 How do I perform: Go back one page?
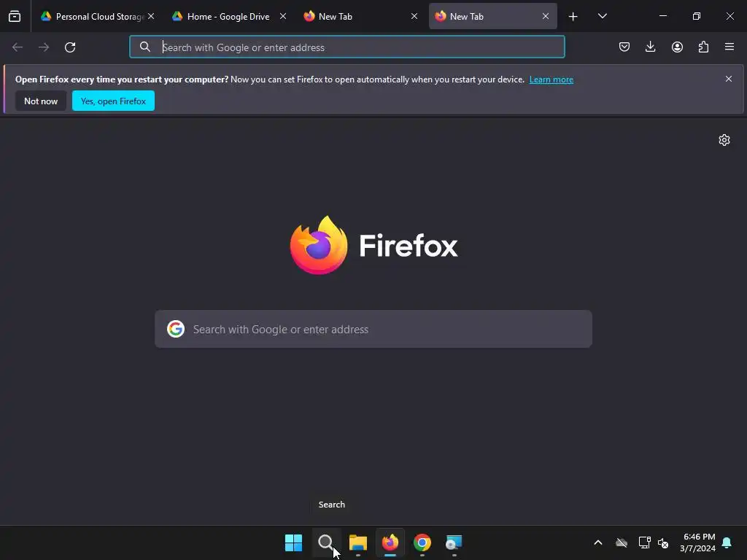point(18,47)
